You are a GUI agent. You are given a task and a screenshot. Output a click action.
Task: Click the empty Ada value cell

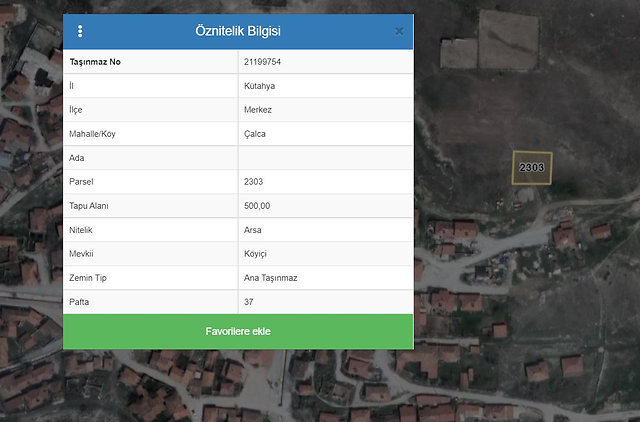(325, 158)
